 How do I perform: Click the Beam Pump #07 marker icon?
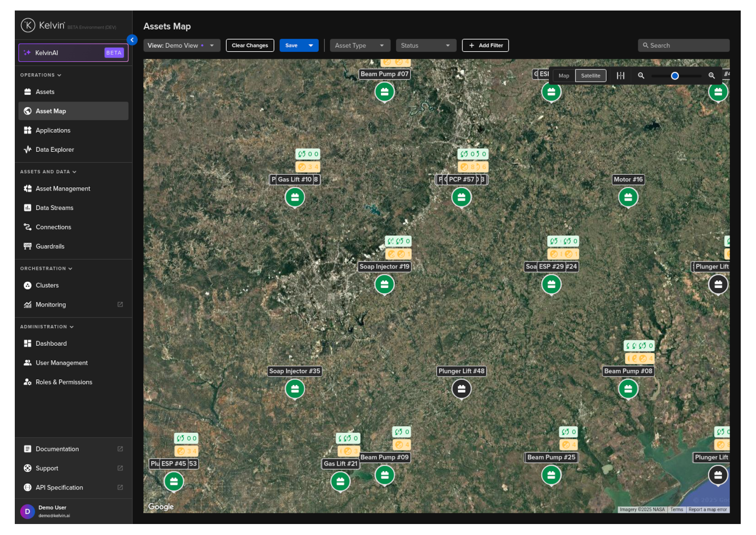coord(384,92)
